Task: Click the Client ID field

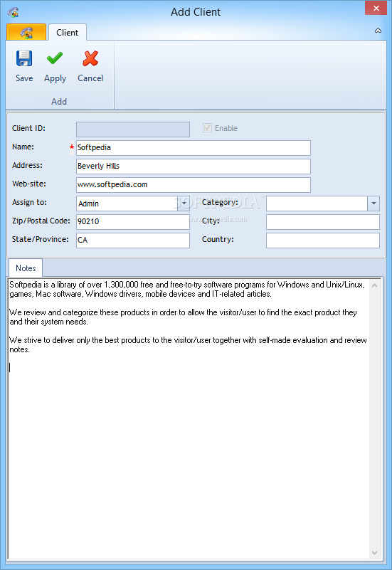Action: (133, 130)
